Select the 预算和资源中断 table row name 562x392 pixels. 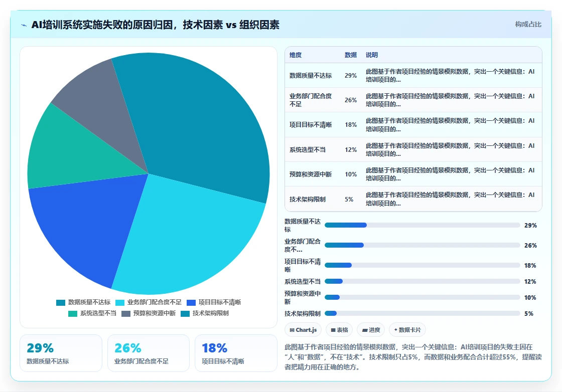click(x=311, y=174)
